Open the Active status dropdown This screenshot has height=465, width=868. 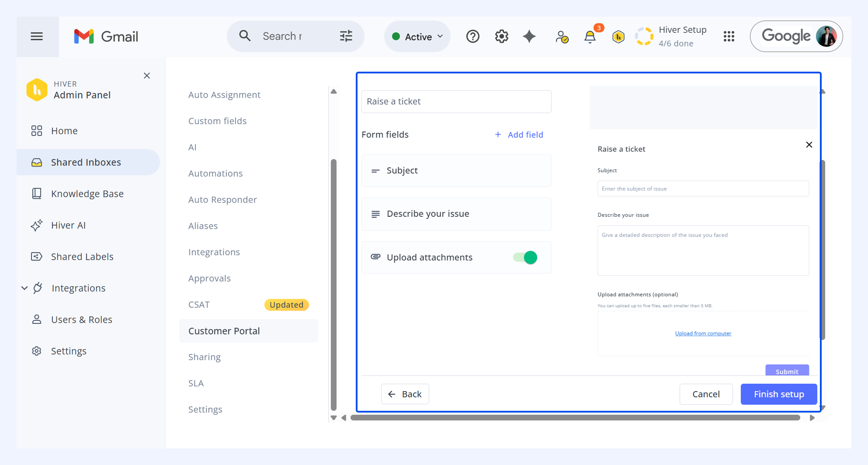point(417,37)
